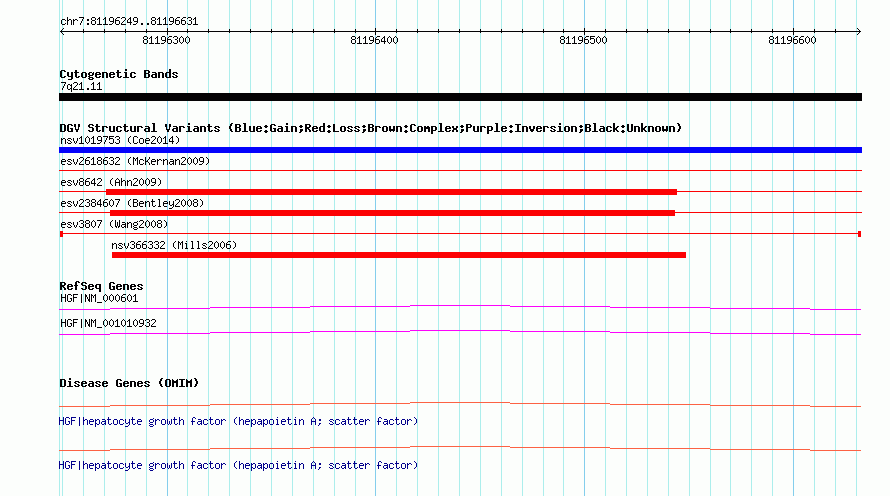Screen dimensions: 890x496
Task: Click the 81196600 ruler position label
Action: coord(792,40)
